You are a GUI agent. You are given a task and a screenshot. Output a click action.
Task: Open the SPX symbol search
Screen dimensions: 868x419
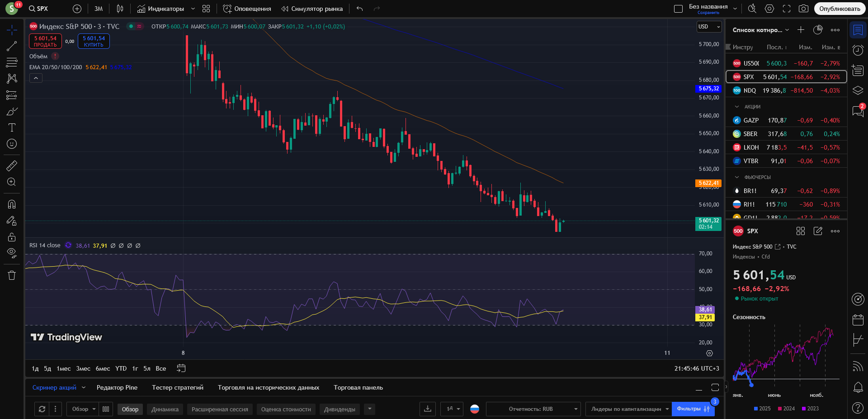pos(38,9)
